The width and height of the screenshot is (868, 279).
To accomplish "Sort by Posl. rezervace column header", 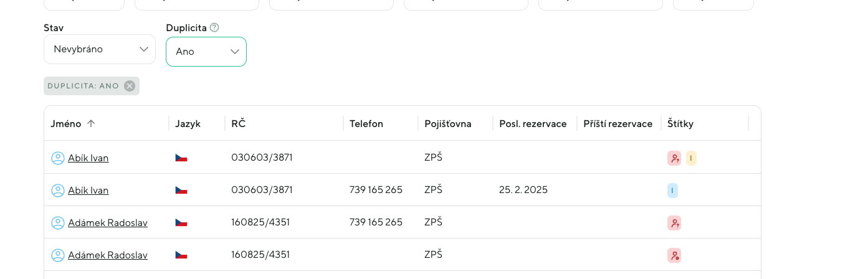I will tap(533, 124).
